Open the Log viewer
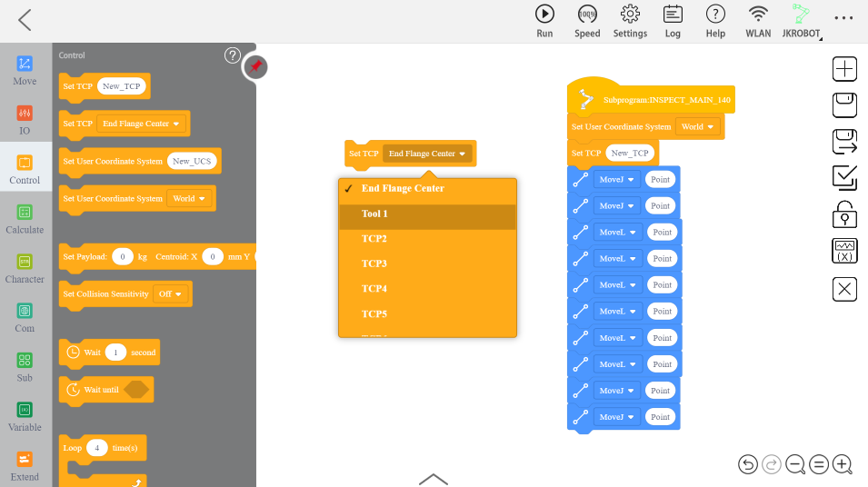Screen dimensions: 868x487 673,21
